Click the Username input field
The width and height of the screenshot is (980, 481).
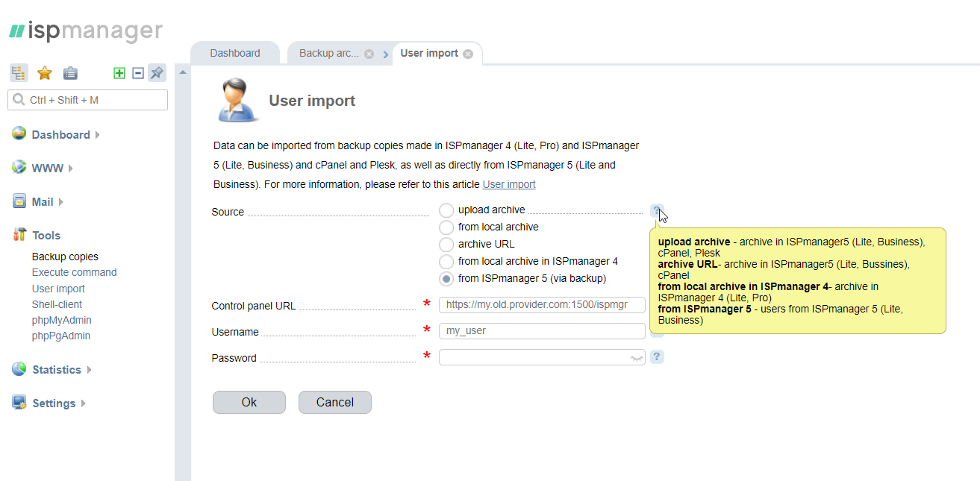tap(542, 330)
